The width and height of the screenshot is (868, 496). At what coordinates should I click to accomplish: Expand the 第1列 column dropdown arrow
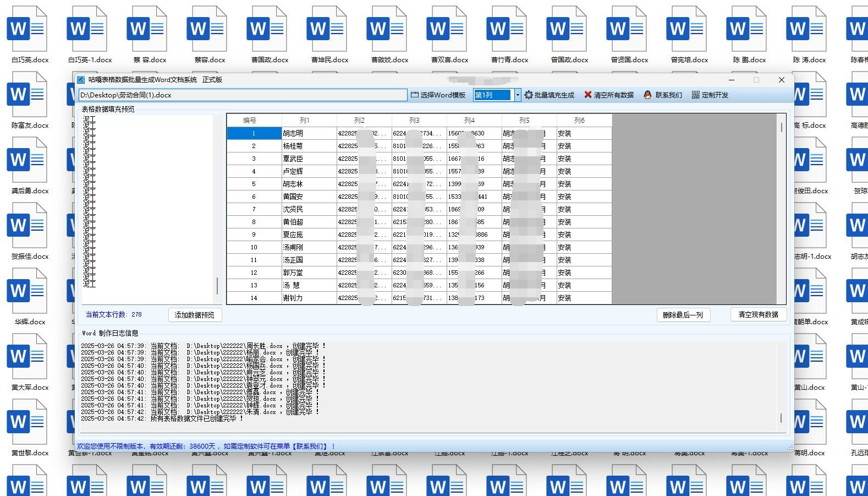click(517, 95)
